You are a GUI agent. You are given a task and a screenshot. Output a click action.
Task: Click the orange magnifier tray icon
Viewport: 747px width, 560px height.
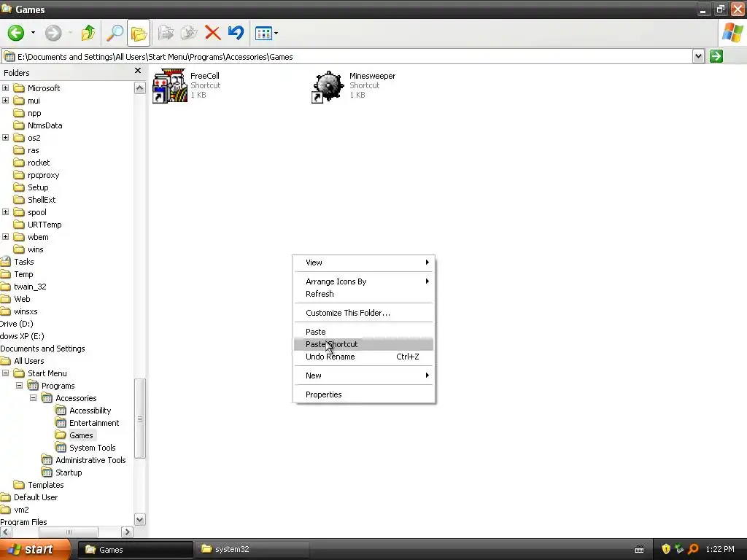point(693,549)
